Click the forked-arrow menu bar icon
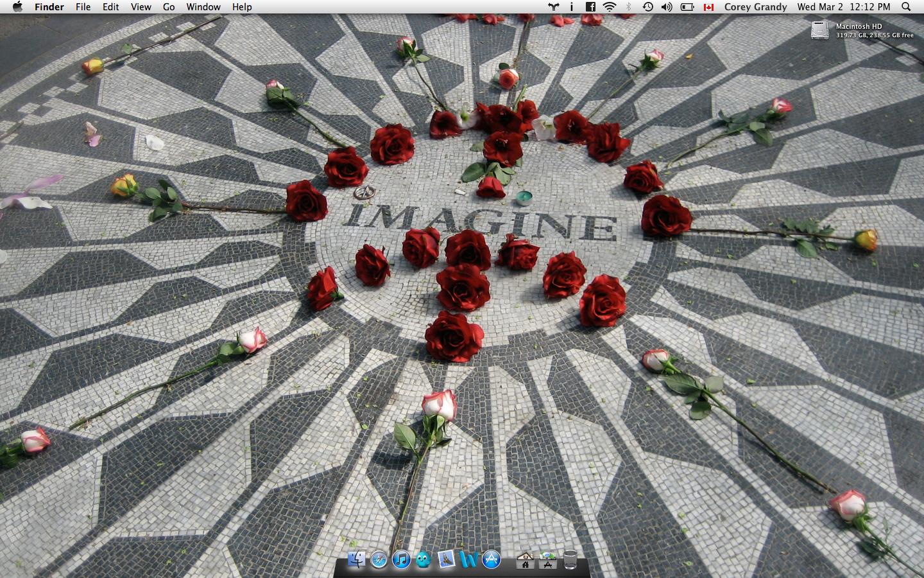924x578 pixels. 553,6
